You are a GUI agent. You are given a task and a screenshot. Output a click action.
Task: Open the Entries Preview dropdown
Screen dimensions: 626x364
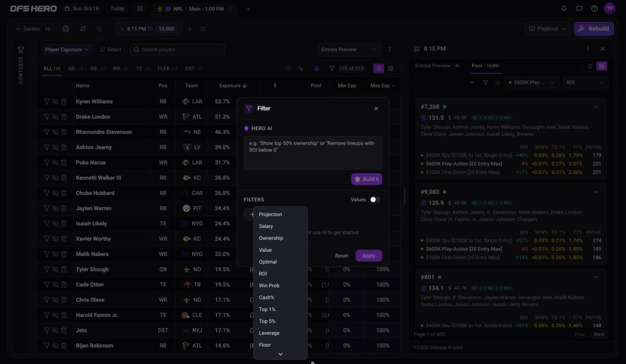coord(349,49)
